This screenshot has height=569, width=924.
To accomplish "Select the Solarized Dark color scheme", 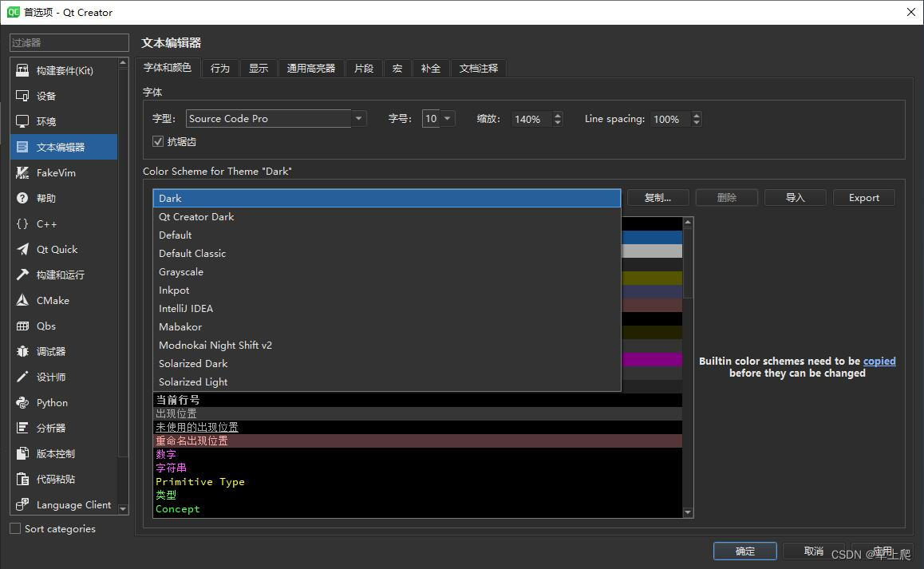I will coord(192,363).
